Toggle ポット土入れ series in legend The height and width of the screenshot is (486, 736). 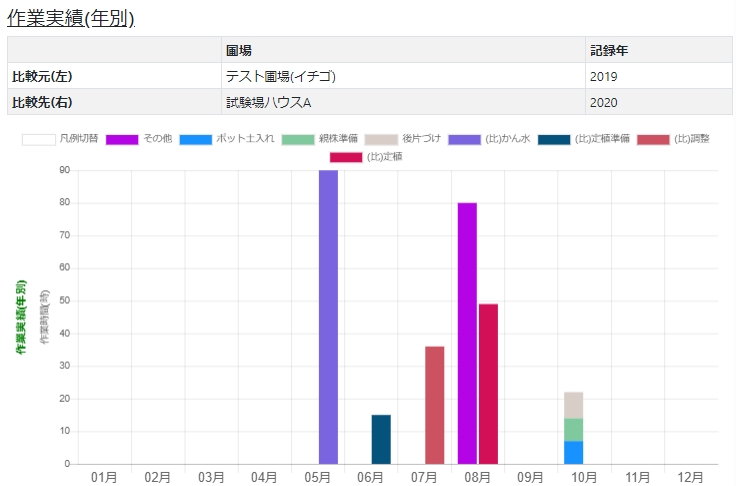[196, 139]
